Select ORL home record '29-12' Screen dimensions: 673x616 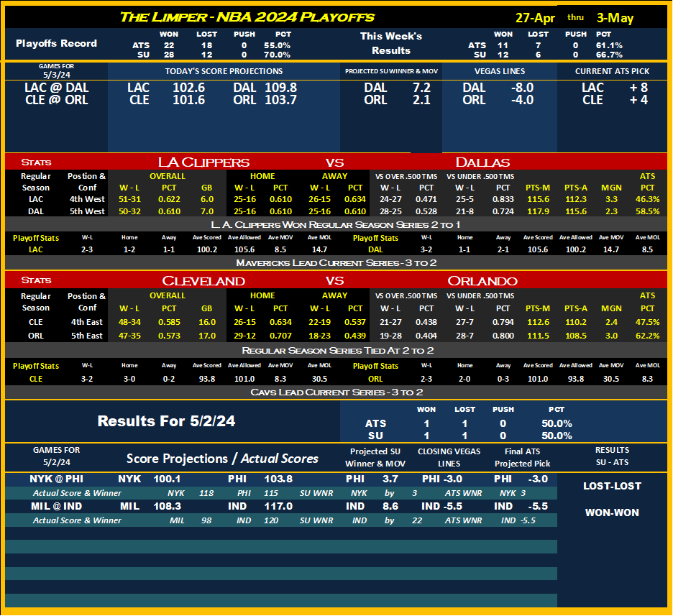pyautogui.click(x=244, y=336)
